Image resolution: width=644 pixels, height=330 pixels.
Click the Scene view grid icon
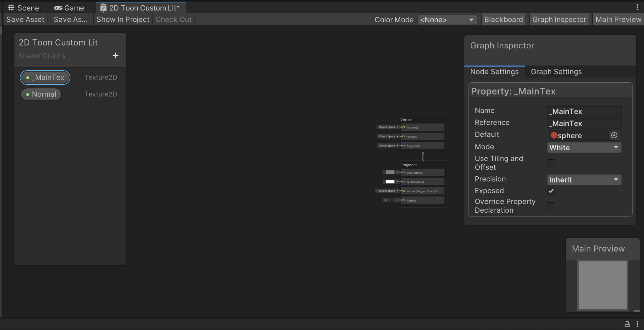click(x=11, y=8)
